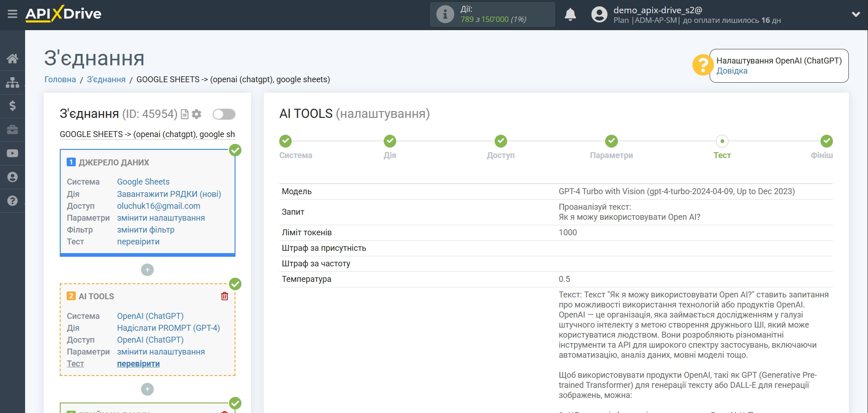Click the connection name field
This screenshot has width=868, height=413.
(x=147, y=134)
